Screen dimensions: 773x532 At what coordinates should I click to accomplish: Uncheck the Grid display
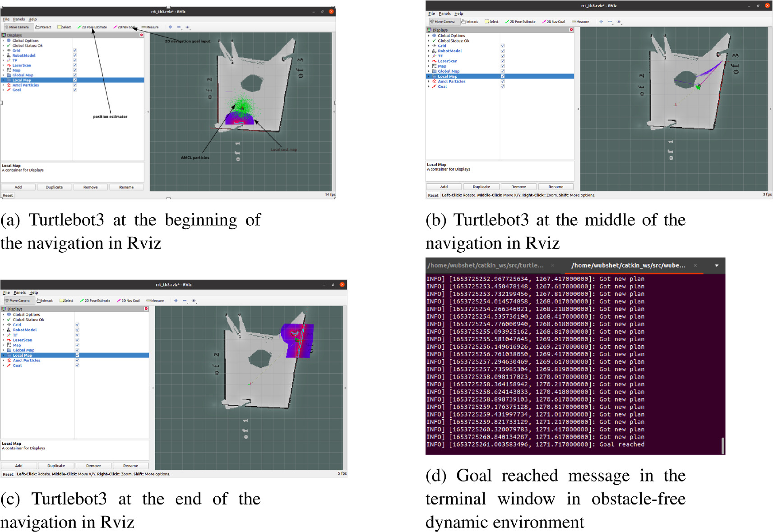pyautogui.click(x=74, y=51)
